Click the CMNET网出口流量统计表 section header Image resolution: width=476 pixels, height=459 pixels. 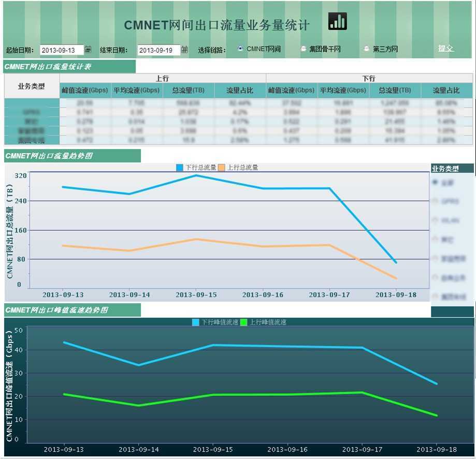[69, 66]
